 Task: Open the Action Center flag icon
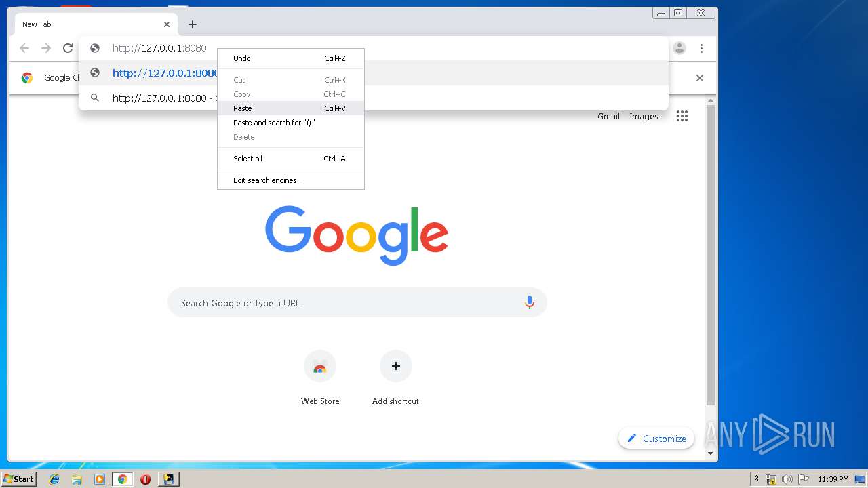tap(804, 479)
